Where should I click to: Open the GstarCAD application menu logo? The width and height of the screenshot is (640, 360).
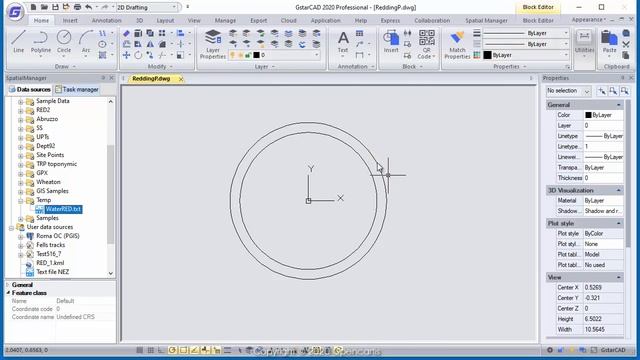pos(15,11)
